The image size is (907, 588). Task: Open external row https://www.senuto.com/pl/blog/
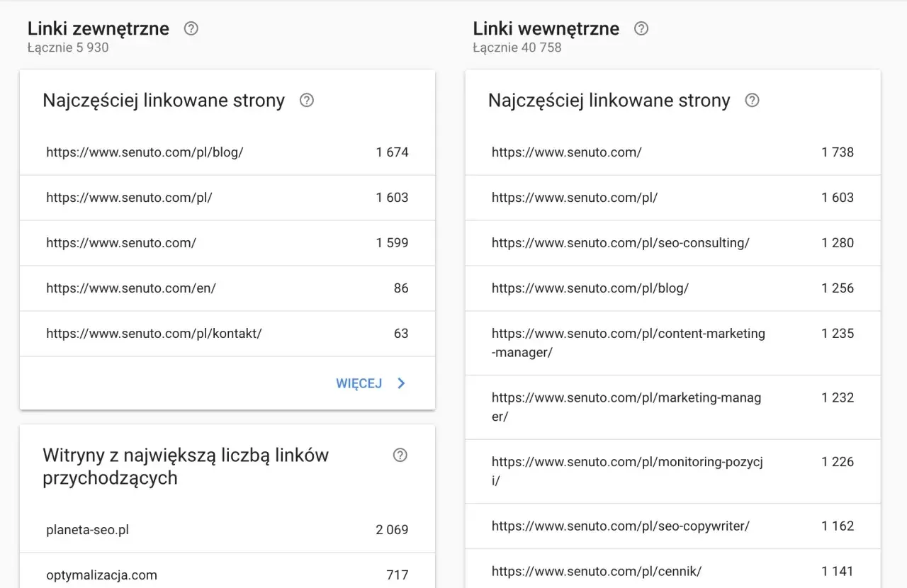tap(227, 152)
